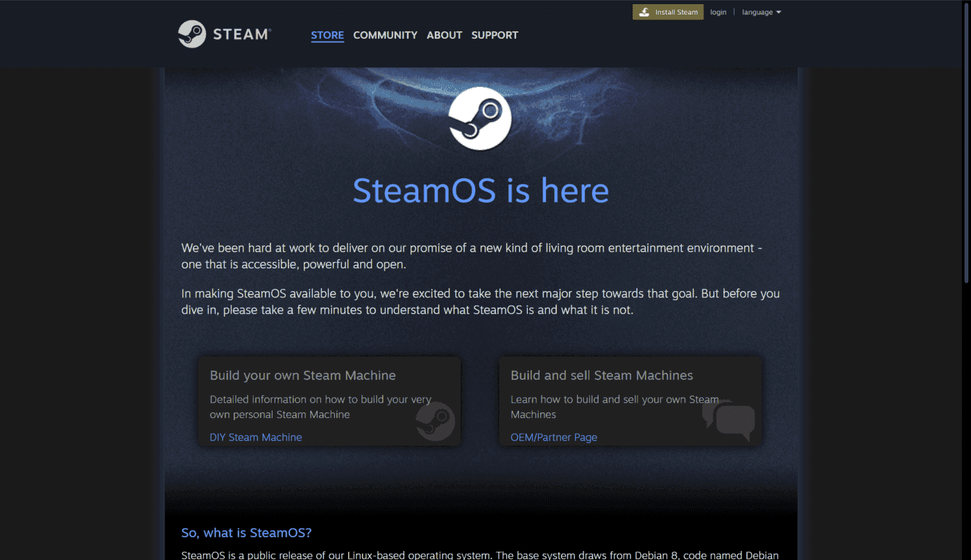The width and height of the screenshot is (971, 560).
Task: Click the language dropdown chevron arrow
Action: coord(780,12)
